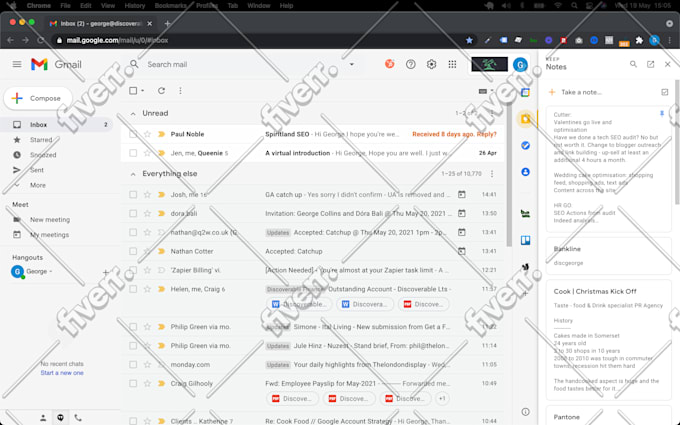Close the Keep Notes panel
Image resolution: width=680 pixels, height=425 pixels.
pyautogui.click(x=667, y=64)
